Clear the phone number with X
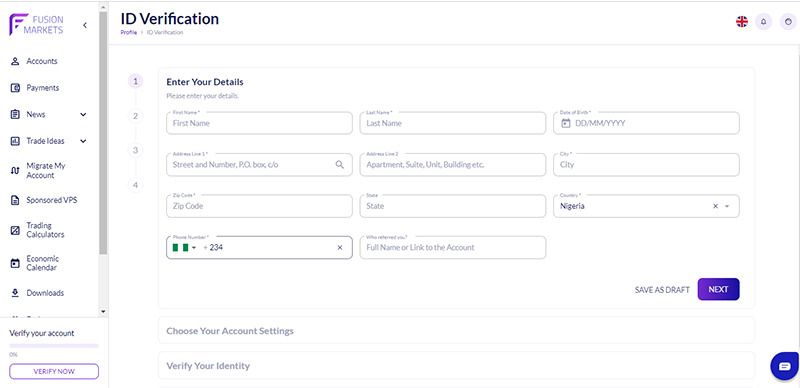 coord(340,248)
